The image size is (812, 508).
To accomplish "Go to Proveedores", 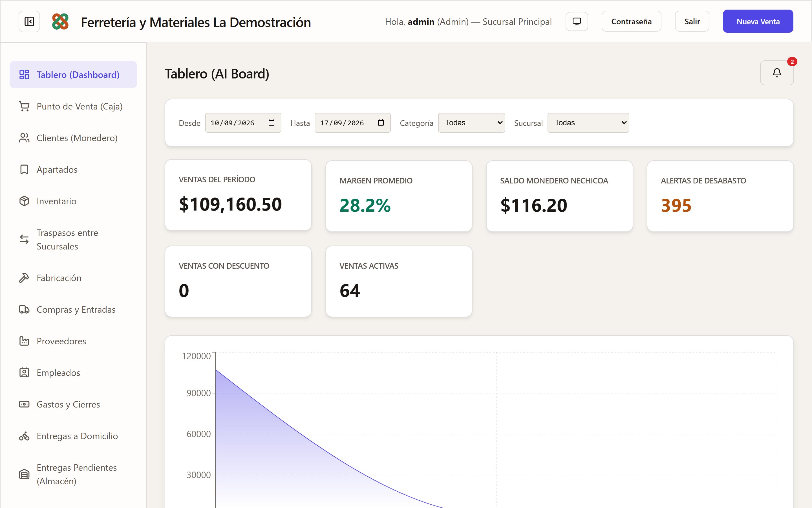I will tap(73, 341).
